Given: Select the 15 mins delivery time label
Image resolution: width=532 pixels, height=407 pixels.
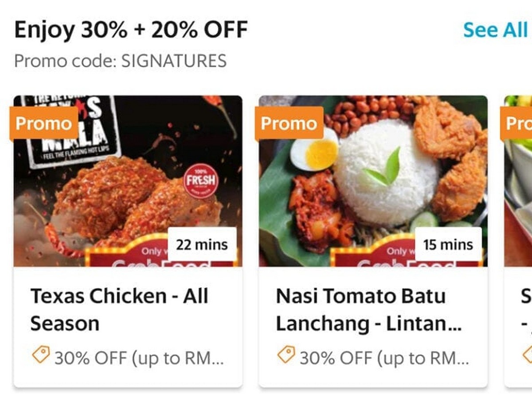Looking at the screenshot, I should pyautogui.click(x=448, y=244).
